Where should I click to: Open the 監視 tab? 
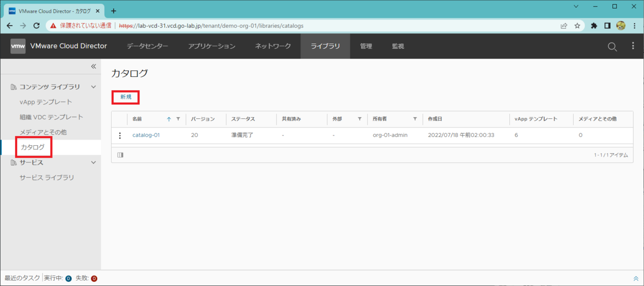(398, 46)
